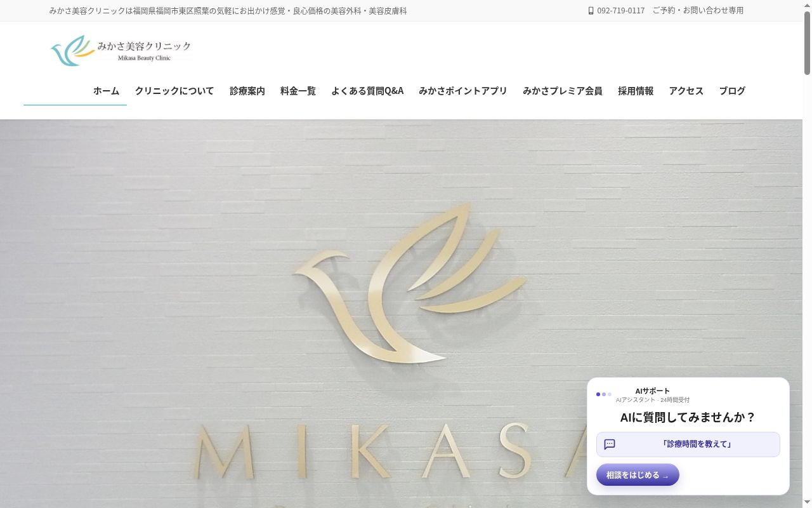Click the AIアシスタント・24時間受付 subtitle

(x=653, y=400)
